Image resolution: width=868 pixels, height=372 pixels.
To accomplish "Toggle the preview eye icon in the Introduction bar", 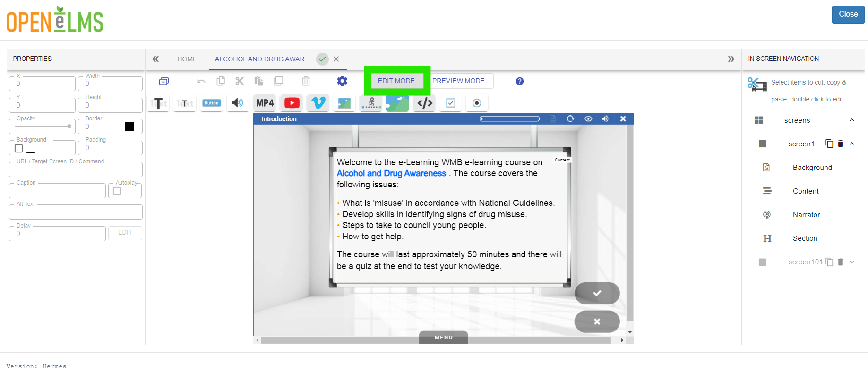I will tap(588, 119).
